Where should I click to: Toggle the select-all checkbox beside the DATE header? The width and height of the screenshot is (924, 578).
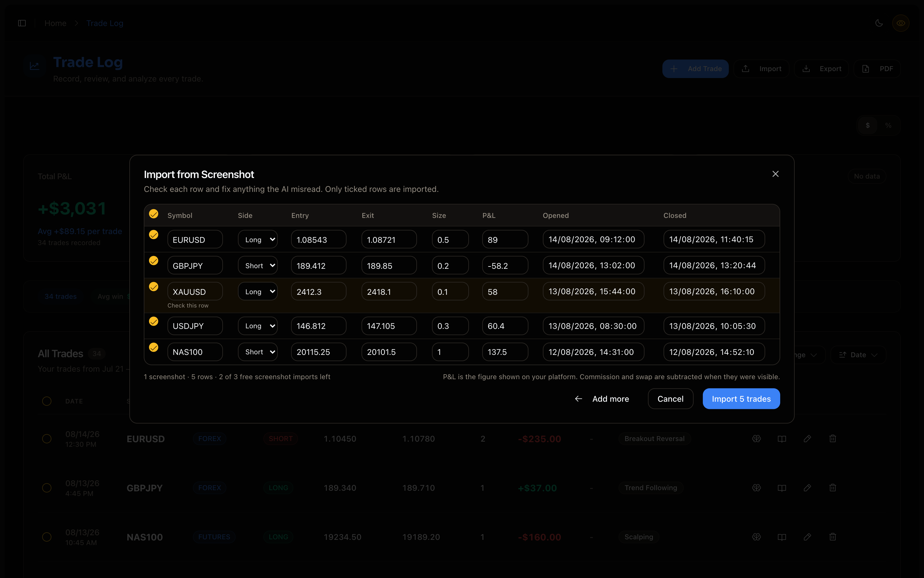tap(46, 401)
